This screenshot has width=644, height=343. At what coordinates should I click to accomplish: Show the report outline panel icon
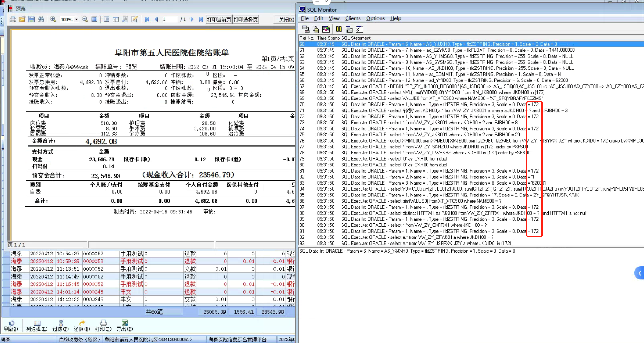[106, 20]
